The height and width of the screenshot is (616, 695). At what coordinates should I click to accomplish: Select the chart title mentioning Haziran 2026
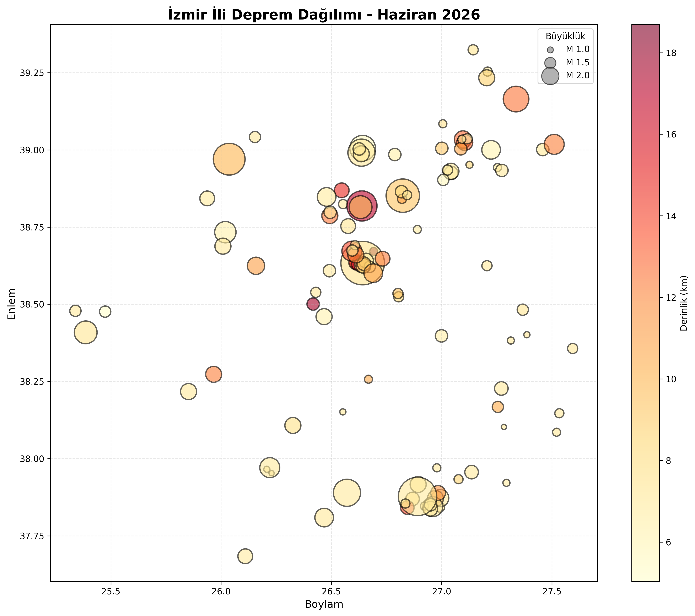tap(324, 15)
